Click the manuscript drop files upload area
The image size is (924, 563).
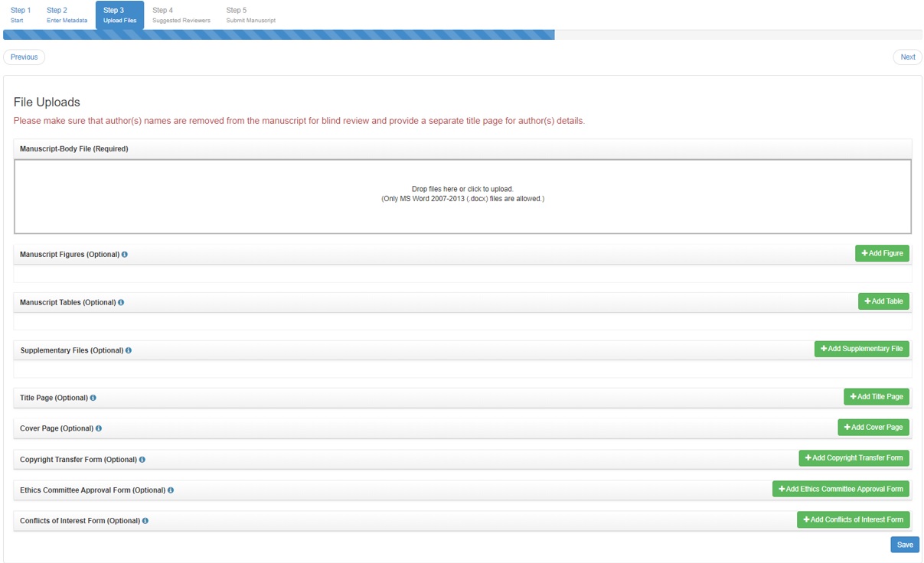click(x=462, y=197)
